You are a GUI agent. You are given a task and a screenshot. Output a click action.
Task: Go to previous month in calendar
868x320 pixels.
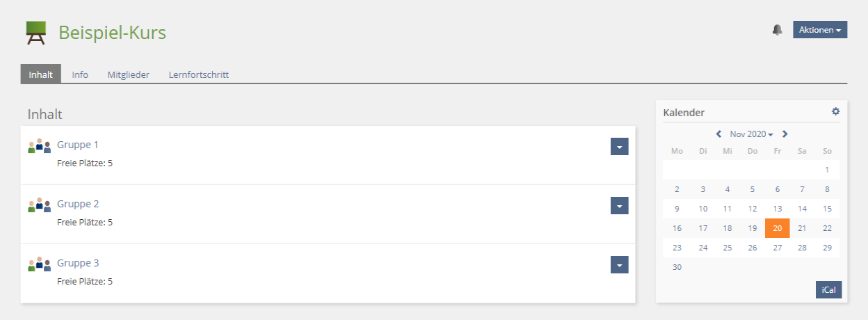tap(718, 134)
